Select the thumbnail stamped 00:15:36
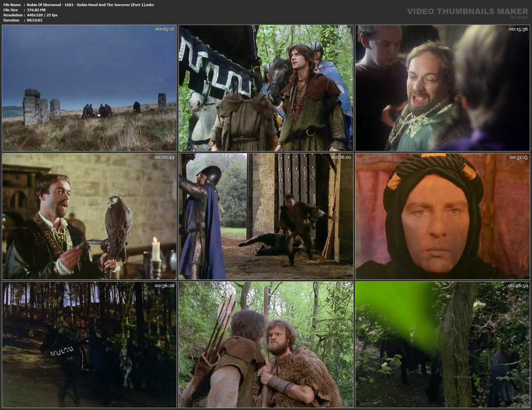 point(442,88)
